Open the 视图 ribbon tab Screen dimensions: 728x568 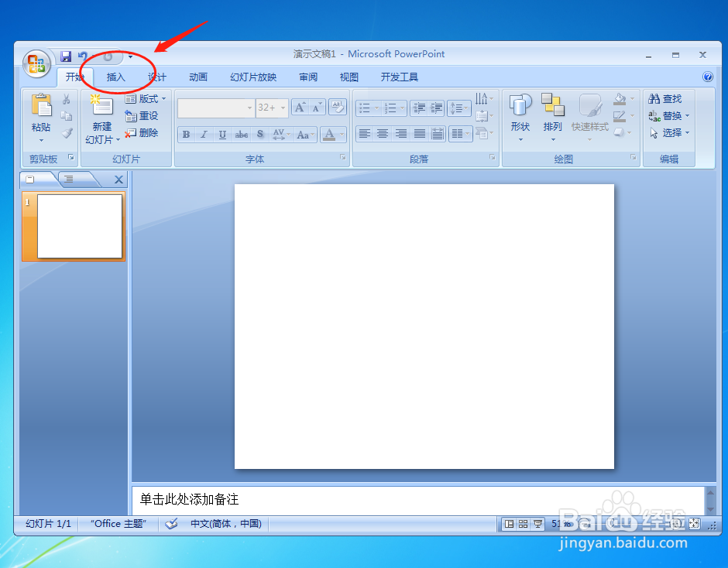click(349, 77)
